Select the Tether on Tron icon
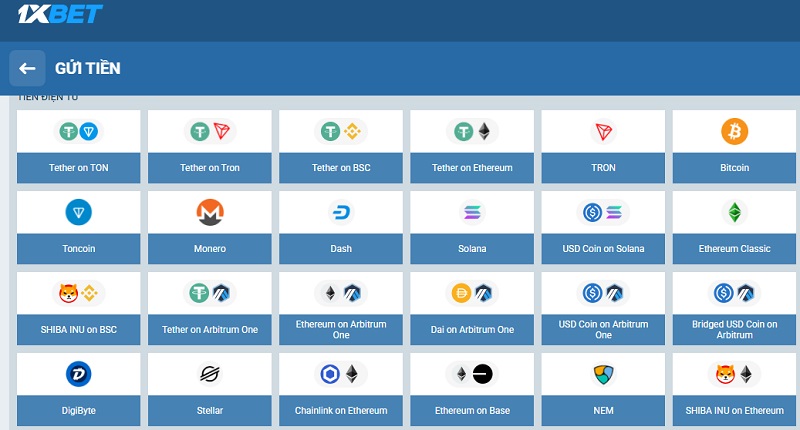The image size is (800, 430). tap(210, 132)
